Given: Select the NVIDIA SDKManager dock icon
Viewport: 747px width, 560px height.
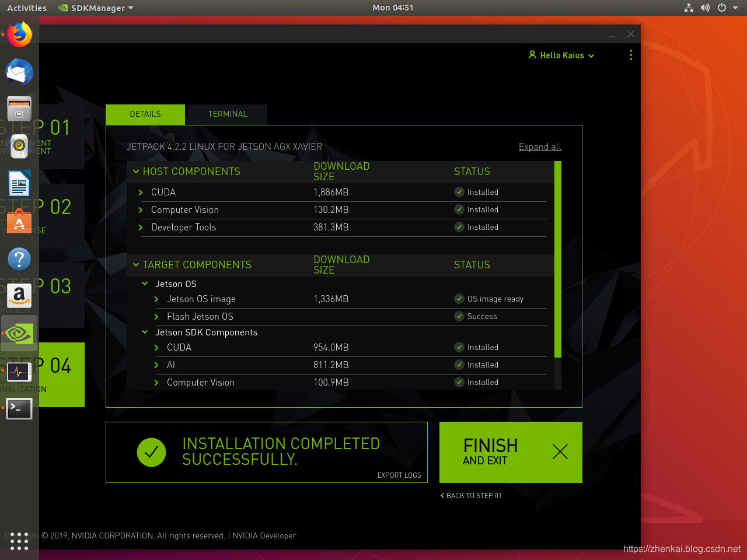Looking at the screenshot, I should (x=19, y=333).
